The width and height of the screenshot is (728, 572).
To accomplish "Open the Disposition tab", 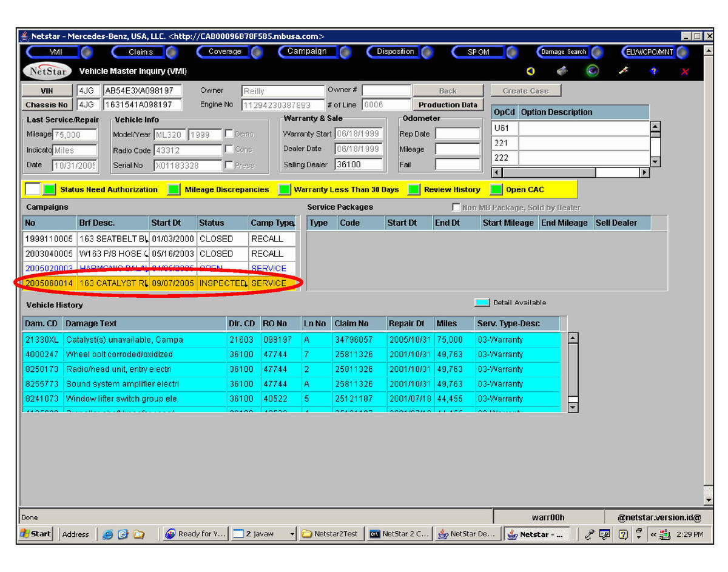I will [x=394, y=52].
